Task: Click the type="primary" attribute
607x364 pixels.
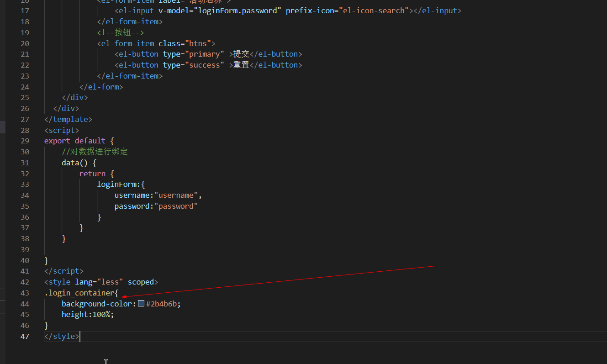Action: coord(194,54)
